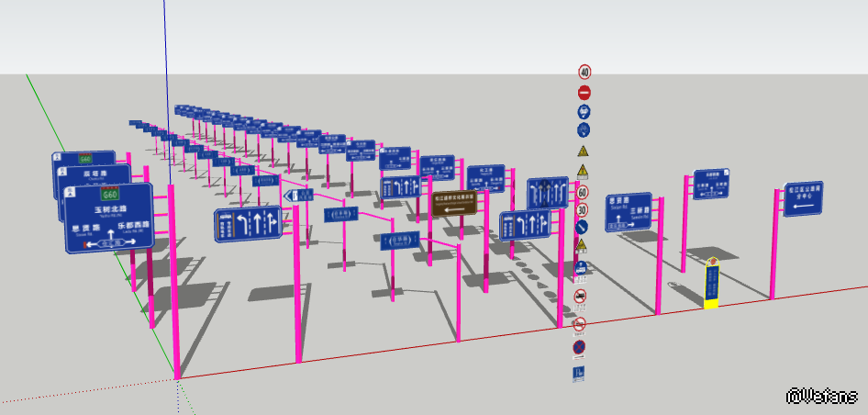Click the pink pole holding front G60 sign
Screen dimensions: 868x415
pyautogui.click(x=173, y=282)
